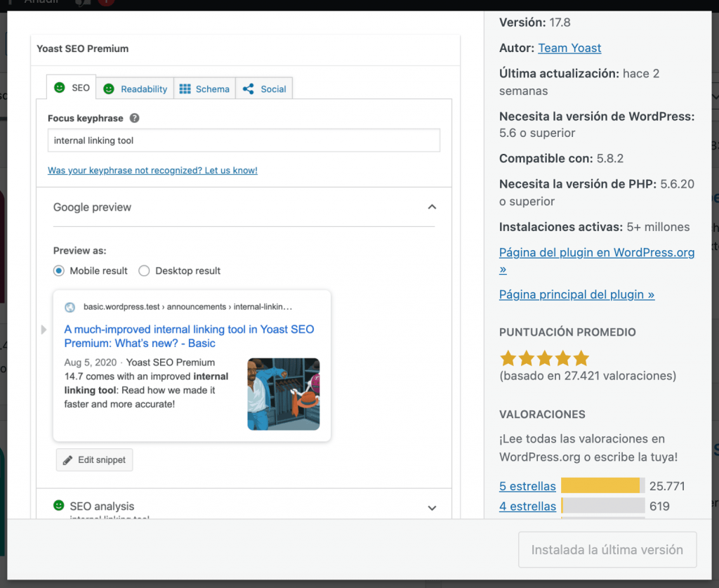Click the 'Preview as:' label
The width and height of the screenshot is (719, 588).
tap(80, 251)
